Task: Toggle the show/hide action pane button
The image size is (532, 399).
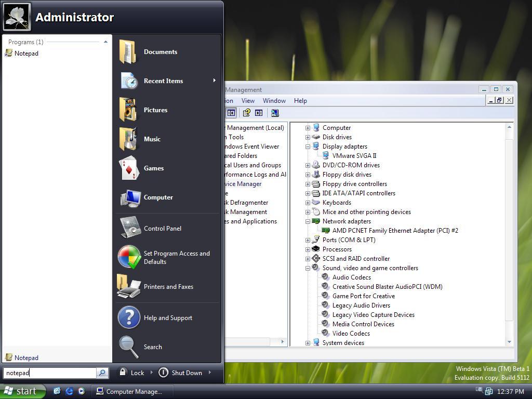Action: coord(259,113)
